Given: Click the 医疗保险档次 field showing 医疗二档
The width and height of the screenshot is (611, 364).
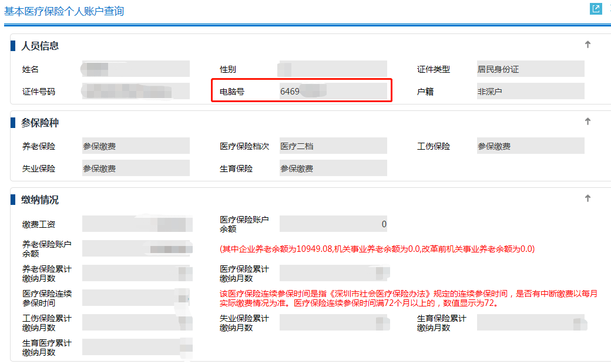Looking at the screenshot, I should coord(332,145).
